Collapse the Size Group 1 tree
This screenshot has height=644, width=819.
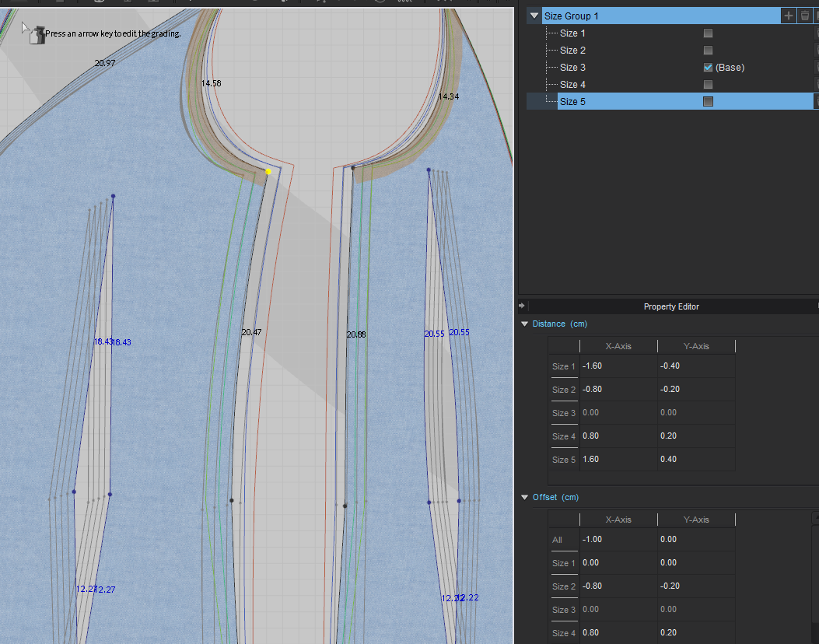click(534, 16)
